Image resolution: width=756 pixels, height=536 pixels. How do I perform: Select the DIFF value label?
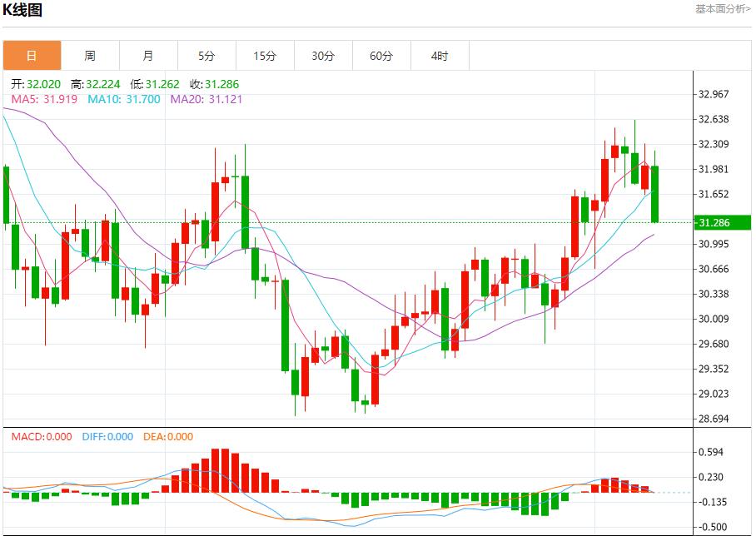click(107, 437)
